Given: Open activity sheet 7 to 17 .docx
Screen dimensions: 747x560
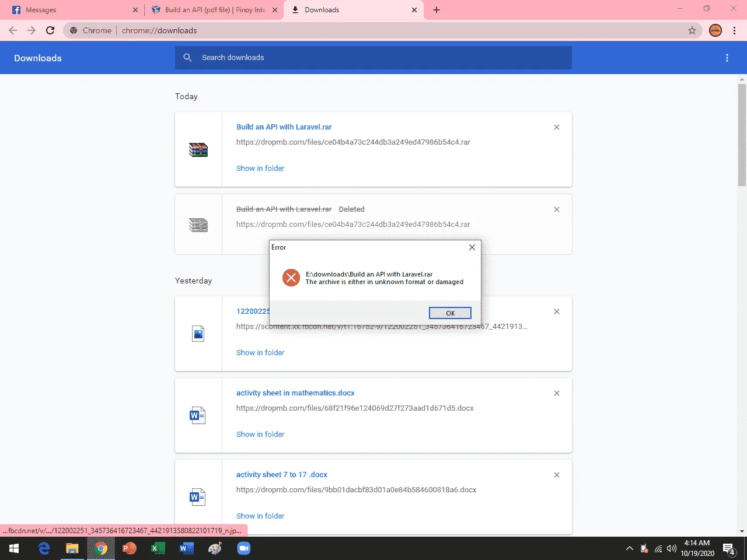Looking at the screenshot, I should pos(282,474).
